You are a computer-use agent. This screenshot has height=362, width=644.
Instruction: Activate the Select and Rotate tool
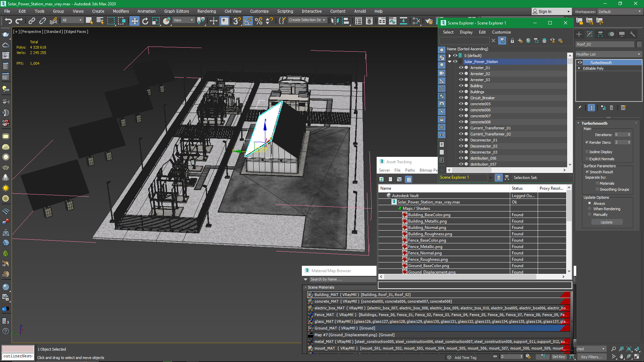pyautogui.click(x=145, y=21)
